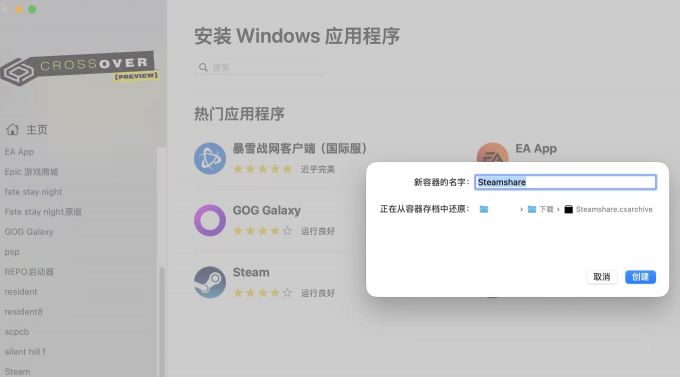Image resolution: width=680 pixels, height=377 pixels.
Task: Click the magnifying glass search icon
Action: pyautogui.click(x=203, y=67)
